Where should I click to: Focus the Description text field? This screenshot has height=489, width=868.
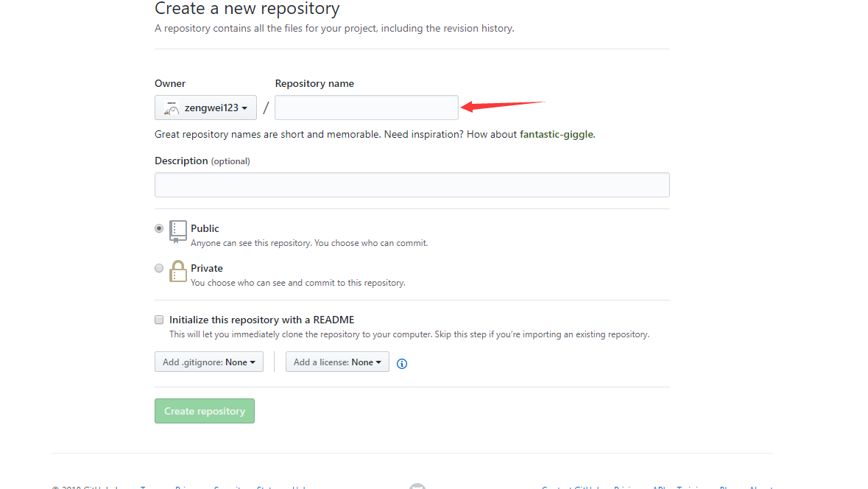[x=412, y=185]
